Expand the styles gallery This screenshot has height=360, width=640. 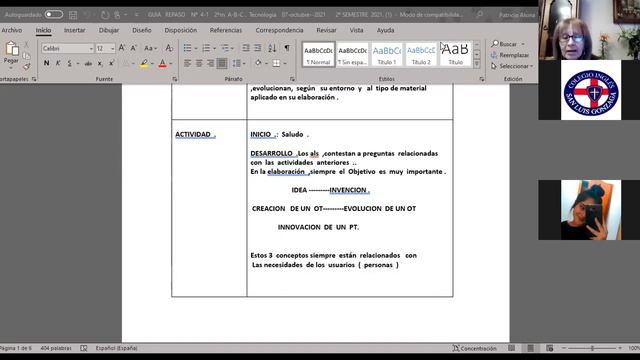476,64
